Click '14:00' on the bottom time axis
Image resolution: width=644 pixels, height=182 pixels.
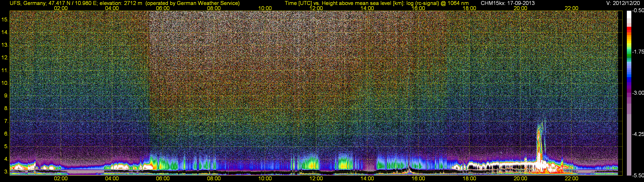pos(367,179)
